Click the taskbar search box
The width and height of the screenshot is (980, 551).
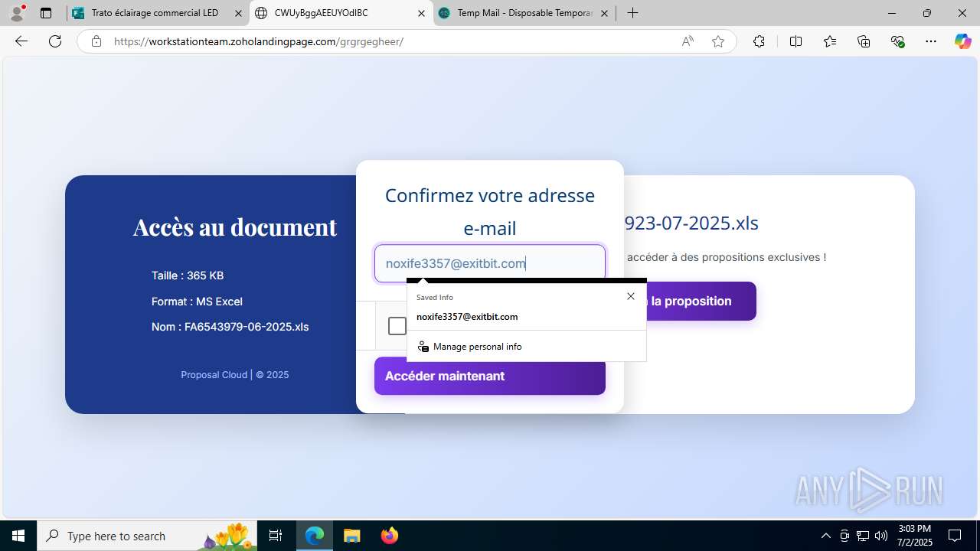point(147,536)
